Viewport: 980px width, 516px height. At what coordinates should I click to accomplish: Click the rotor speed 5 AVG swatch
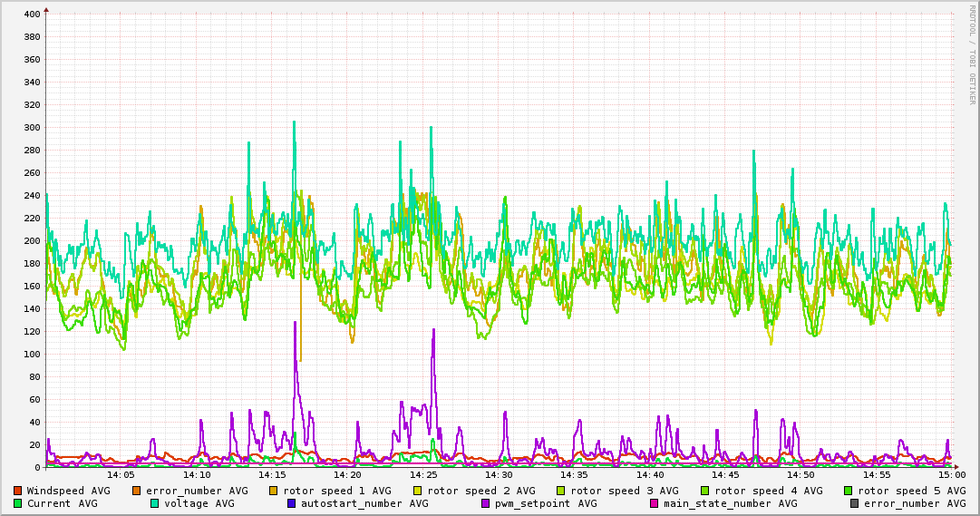849,491
